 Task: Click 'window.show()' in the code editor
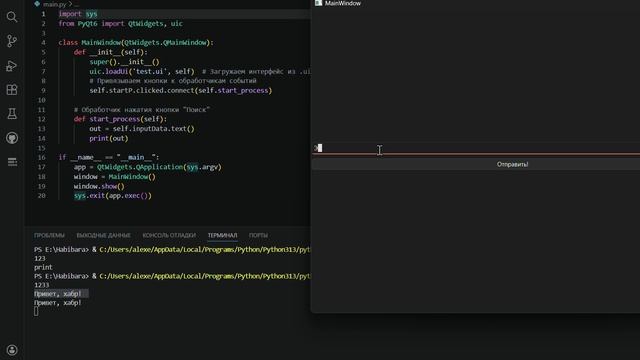tap(99, 186)
